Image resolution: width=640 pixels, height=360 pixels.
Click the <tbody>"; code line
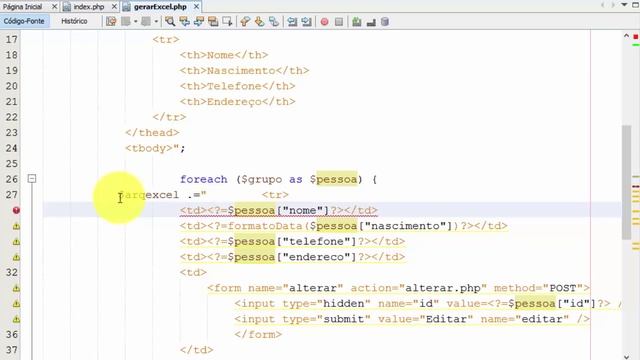pos(155,148)
